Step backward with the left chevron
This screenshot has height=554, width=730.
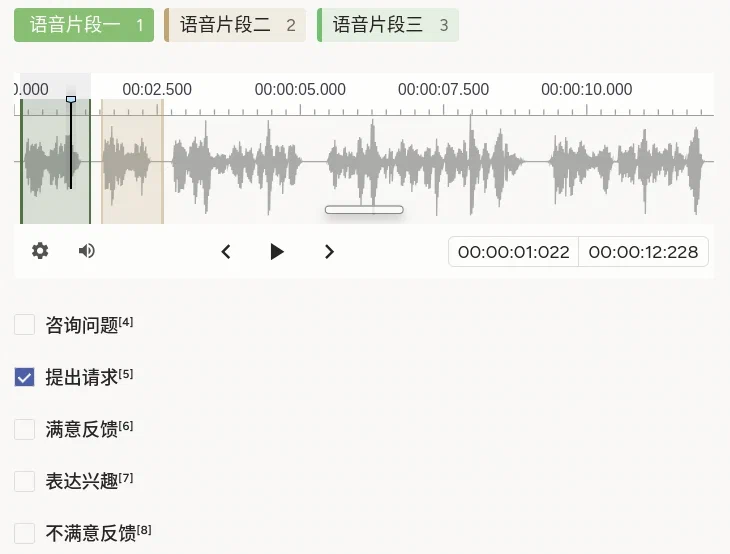(226, 252)
